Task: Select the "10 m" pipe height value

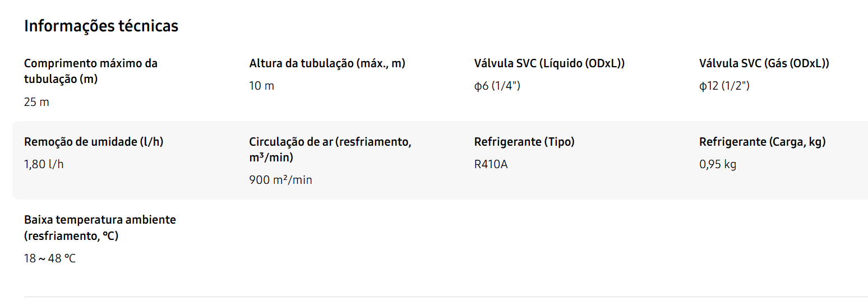Action: 261,86
